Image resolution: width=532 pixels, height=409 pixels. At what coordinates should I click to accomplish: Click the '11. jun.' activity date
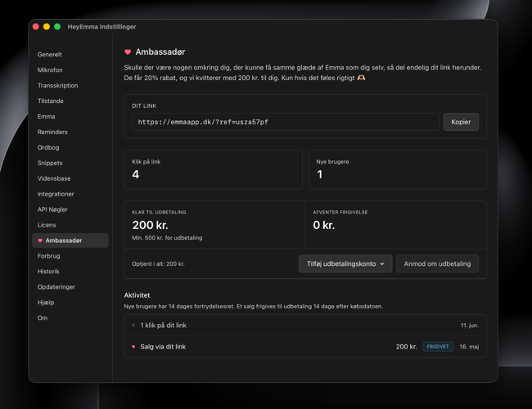click(x=470, y=326)
